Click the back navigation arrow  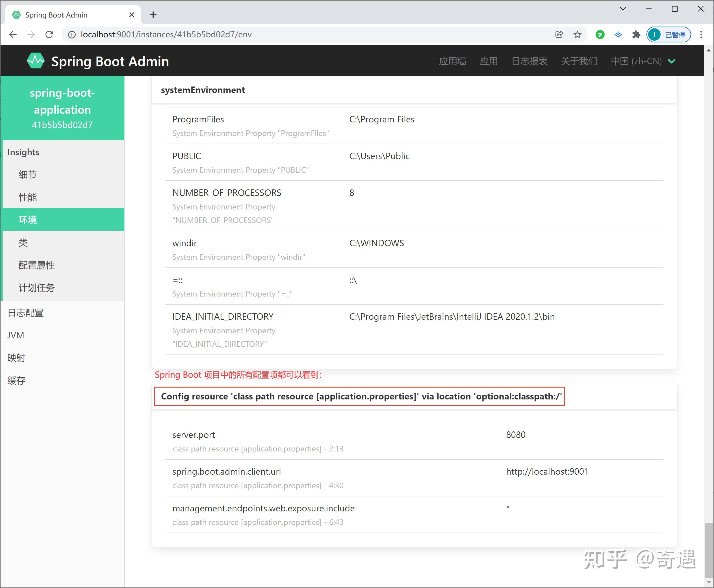point(12,34)
